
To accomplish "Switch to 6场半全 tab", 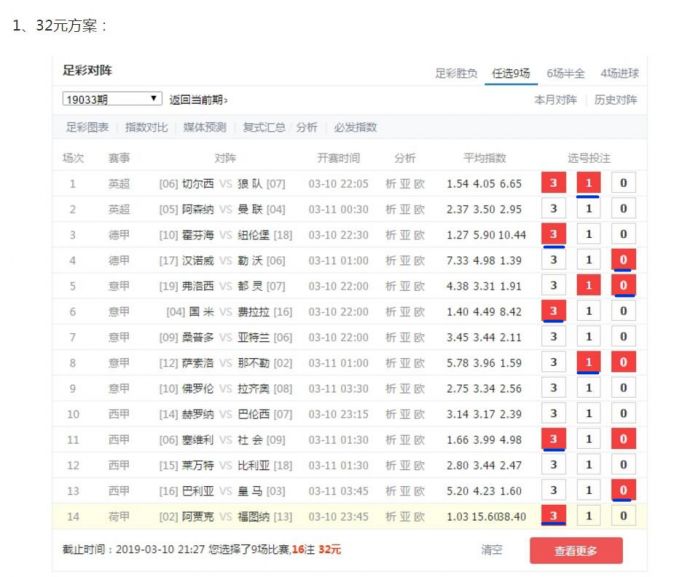I will 565,73.
